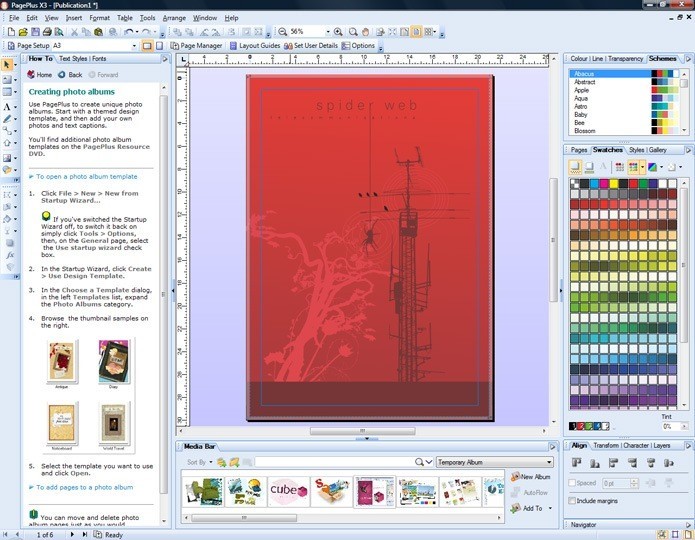The image size is (695, 540).
Task: Toggle portrait orientation button
Action: pos(160,46)
